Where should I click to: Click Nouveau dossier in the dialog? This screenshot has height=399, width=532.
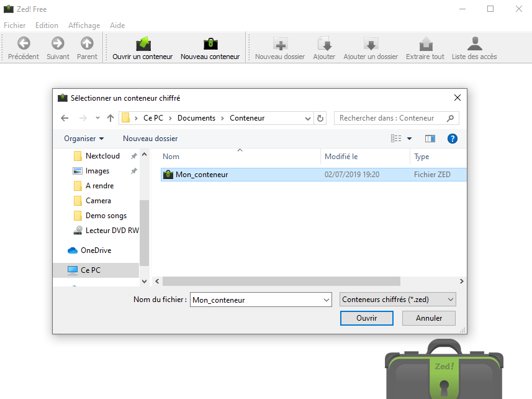[150, 139]
